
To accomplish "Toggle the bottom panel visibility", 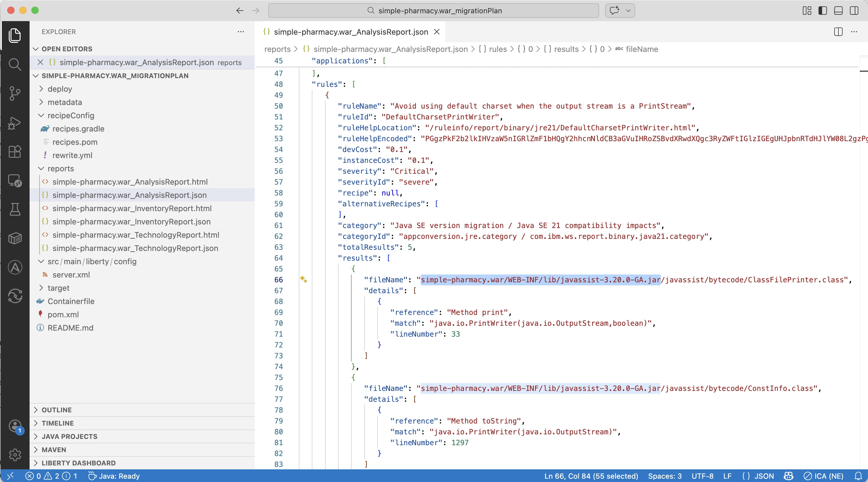I will click(838, 11).
